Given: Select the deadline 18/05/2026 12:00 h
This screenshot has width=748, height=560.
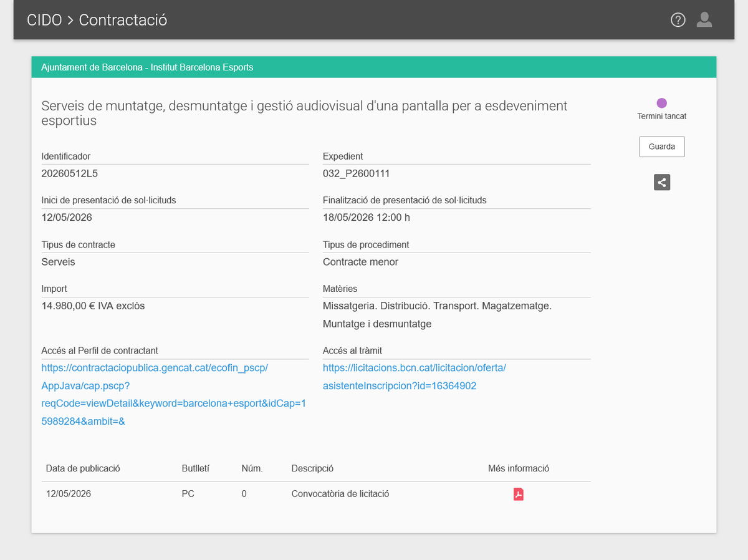Looking at the screenshot, I should (367, 218).
